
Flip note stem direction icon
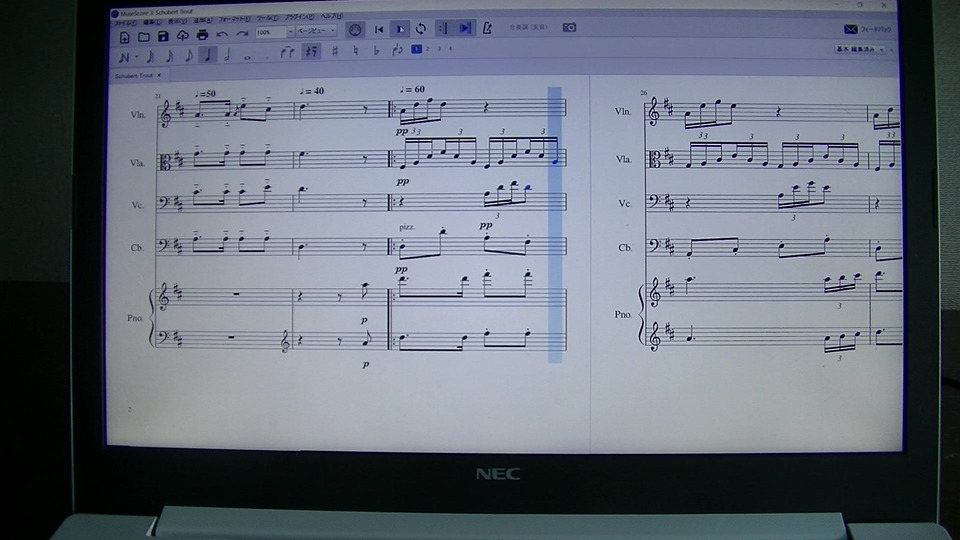click(x=397, y=50)
